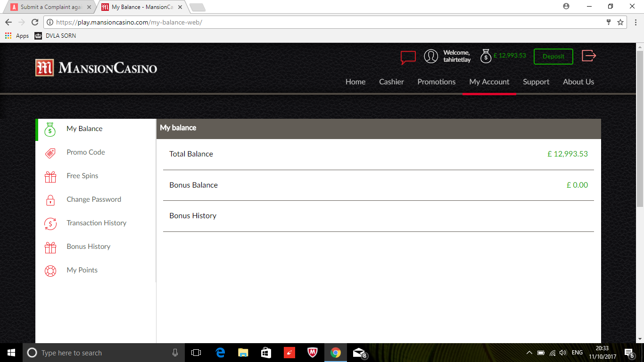
Task: Click the ENG language indicator
Action: click(x=577, y=353)
